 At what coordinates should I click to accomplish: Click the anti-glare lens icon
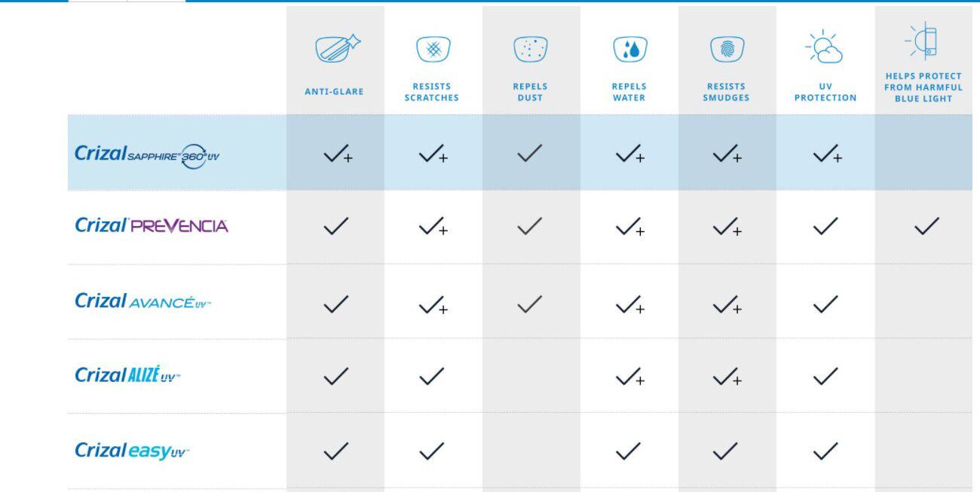click(x=336, y=50)
